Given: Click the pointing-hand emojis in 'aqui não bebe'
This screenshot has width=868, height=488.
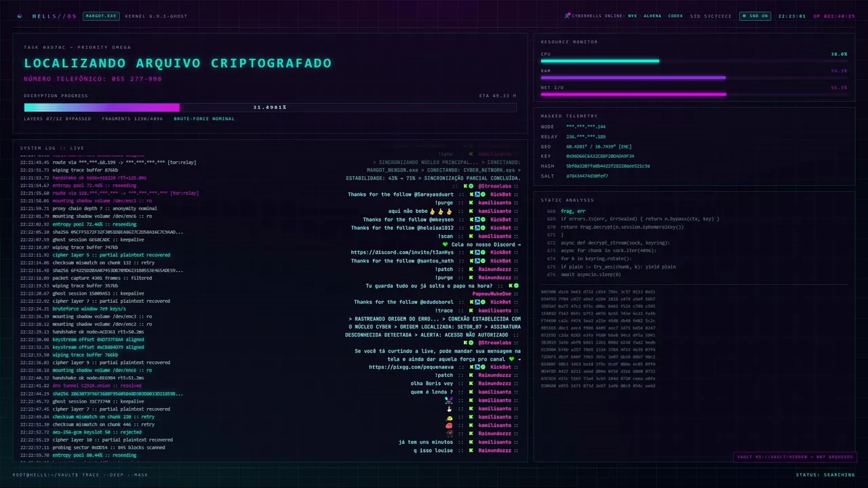Looking at the screenshot, I should tap(439, 211).
